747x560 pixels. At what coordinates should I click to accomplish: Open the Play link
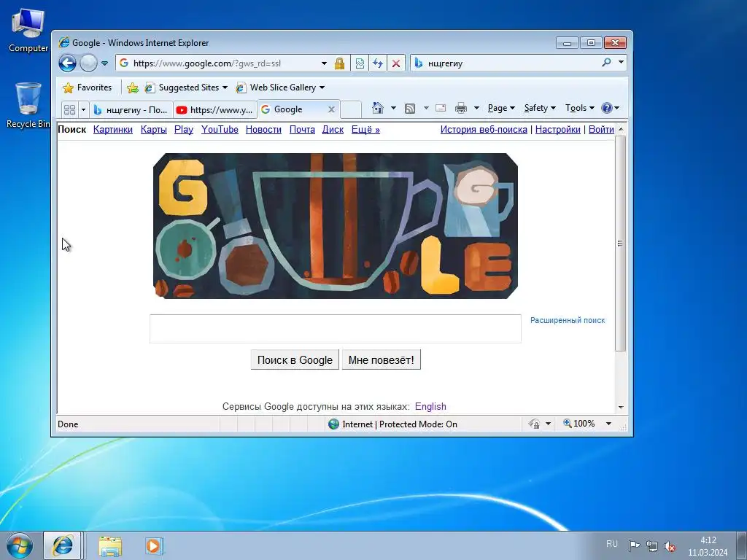click(x=184, y=130)
